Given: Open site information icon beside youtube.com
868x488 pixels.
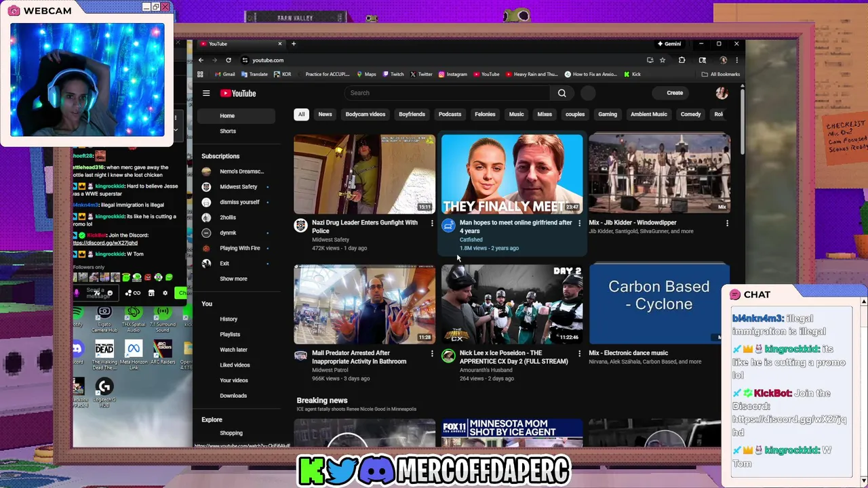Looking at the screenshot, I should (245, 60).
